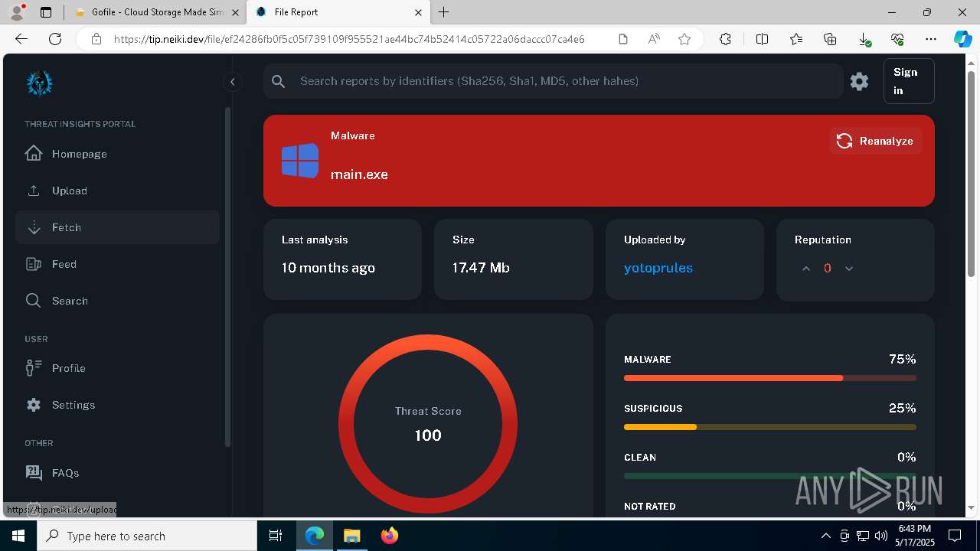The image size is (980, 551).
Task: Click the Sign in button
Action: tap(909, 81)
